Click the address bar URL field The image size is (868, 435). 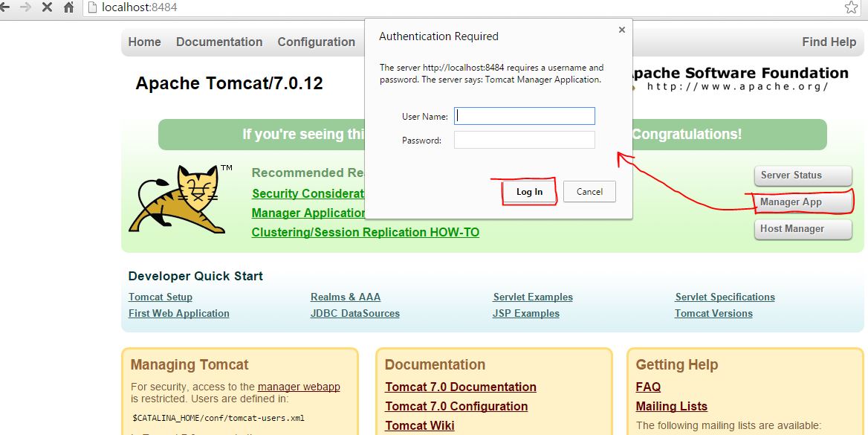coord(446,7)
